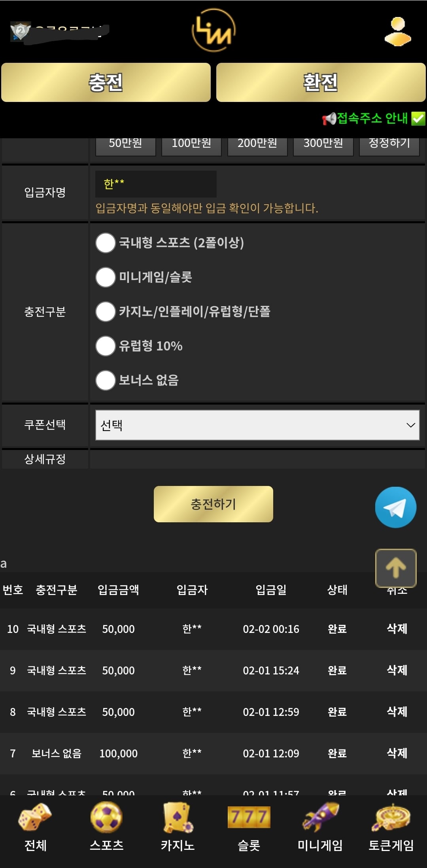Tap the Telegram support icon

(395, 507)
